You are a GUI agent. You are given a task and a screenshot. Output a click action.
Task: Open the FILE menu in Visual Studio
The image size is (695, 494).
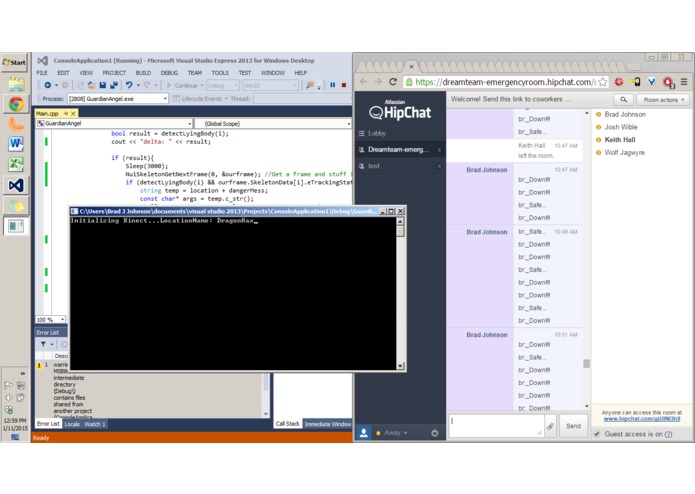pos(42,73)
